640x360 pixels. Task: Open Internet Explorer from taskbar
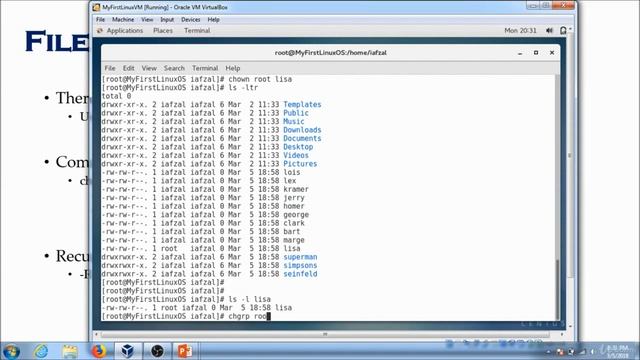click(x=41, y=351)
